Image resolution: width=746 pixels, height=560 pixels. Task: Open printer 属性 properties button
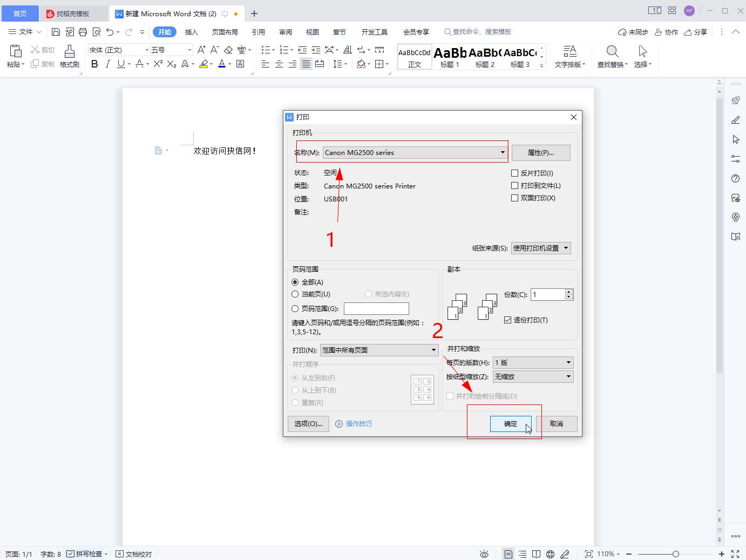click(541, 153)
